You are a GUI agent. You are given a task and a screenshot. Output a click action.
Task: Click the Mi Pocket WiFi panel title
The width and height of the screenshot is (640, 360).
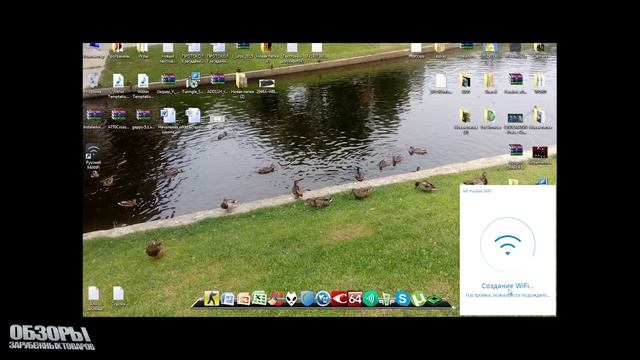pos(477,191)
